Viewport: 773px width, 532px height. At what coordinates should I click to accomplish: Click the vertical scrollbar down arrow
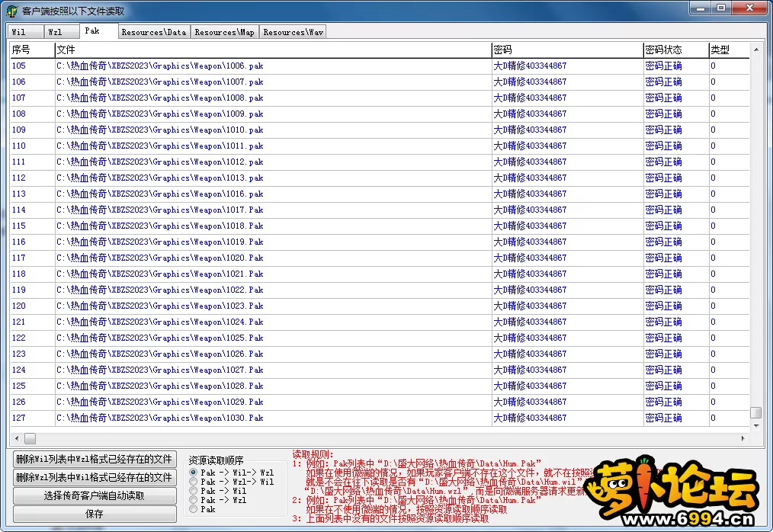[x=755, y=425]
